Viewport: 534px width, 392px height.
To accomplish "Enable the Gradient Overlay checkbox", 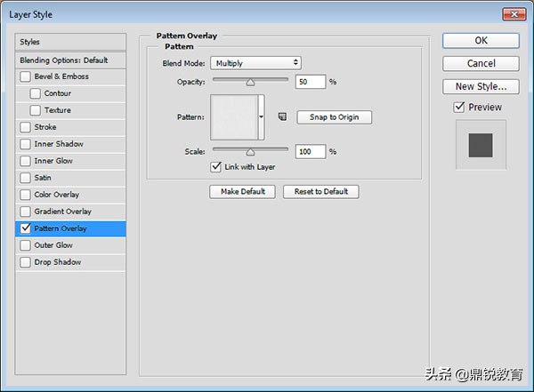I will point(25,212).
